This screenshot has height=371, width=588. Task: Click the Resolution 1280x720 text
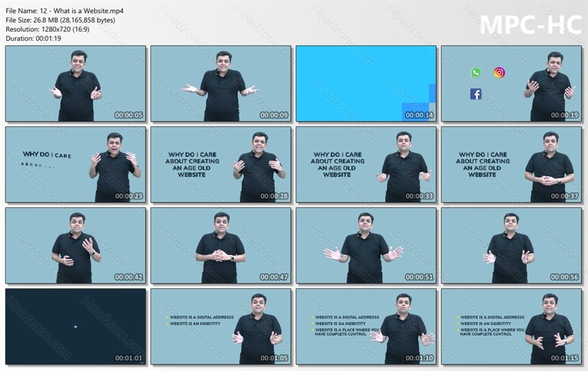click(48, 29)
